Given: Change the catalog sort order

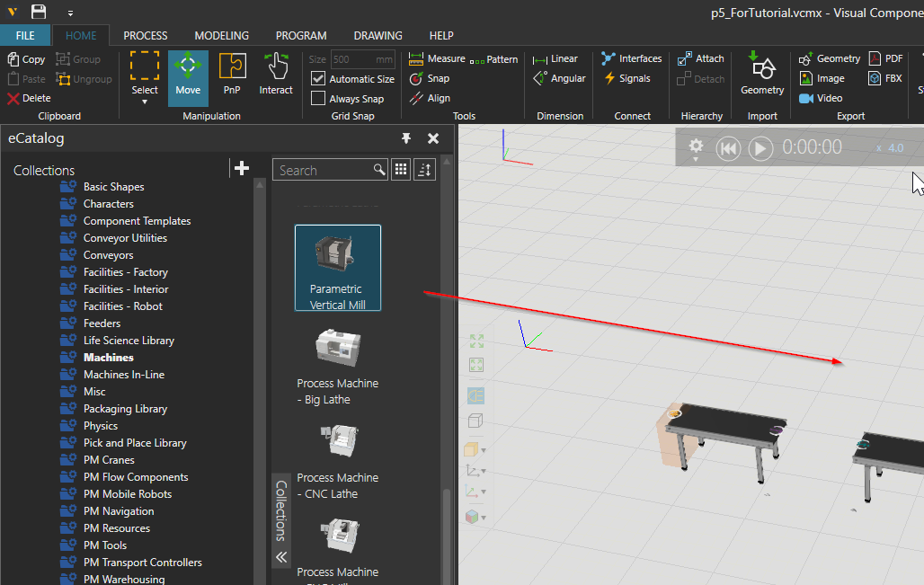Looking at the screenshot, I should pyautogui.click(x=424, y=170).
